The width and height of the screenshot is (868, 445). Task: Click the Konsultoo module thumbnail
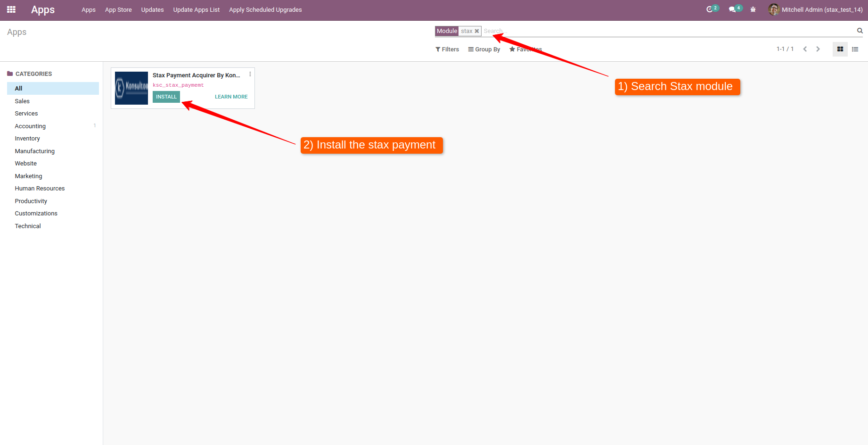[x=131, y=88]
